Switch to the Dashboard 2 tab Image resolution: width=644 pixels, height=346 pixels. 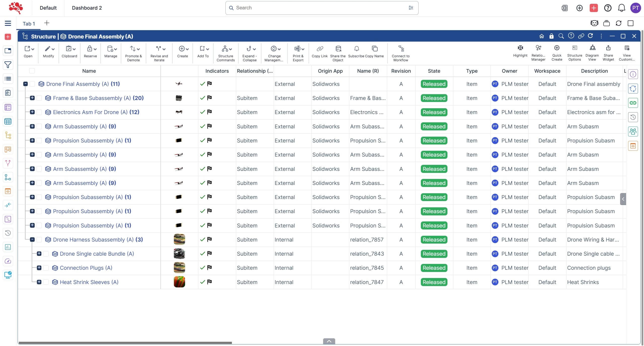(x=87, y=8)
